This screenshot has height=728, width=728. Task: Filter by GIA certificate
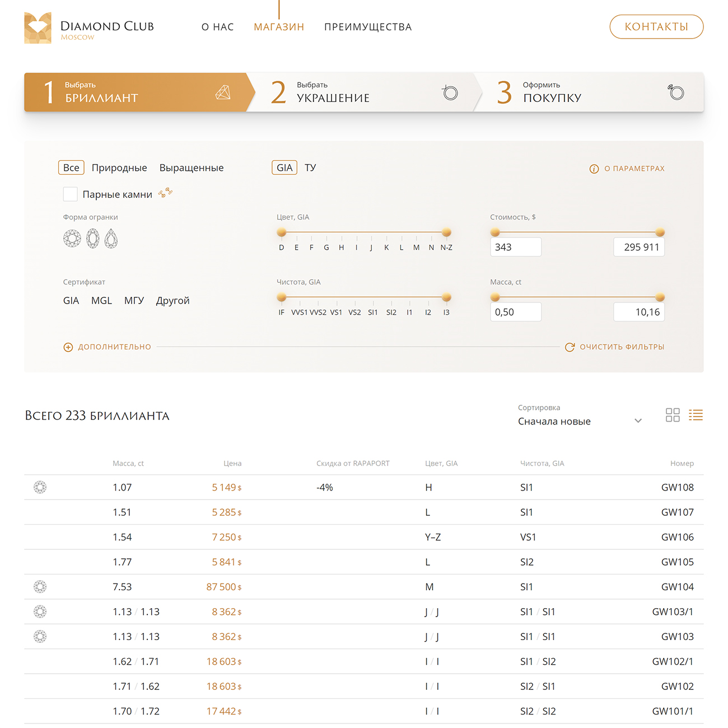click(71, 301)
